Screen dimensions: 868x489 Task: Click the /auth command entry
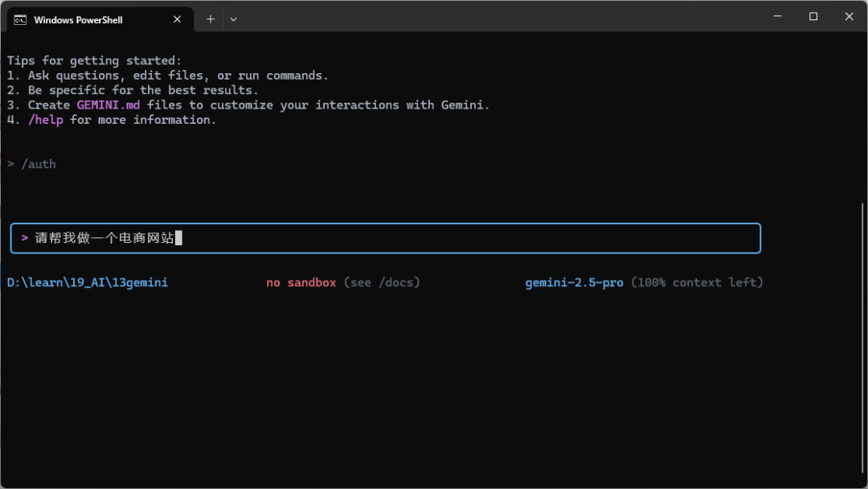[37, 163]
